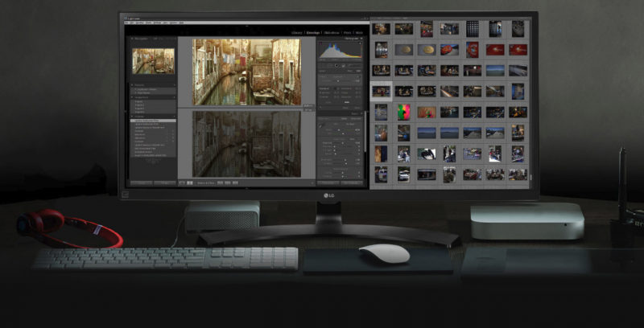Toggle effect buttons/sliders switch
The image size is (644, 328).
[x=360, y=76]
